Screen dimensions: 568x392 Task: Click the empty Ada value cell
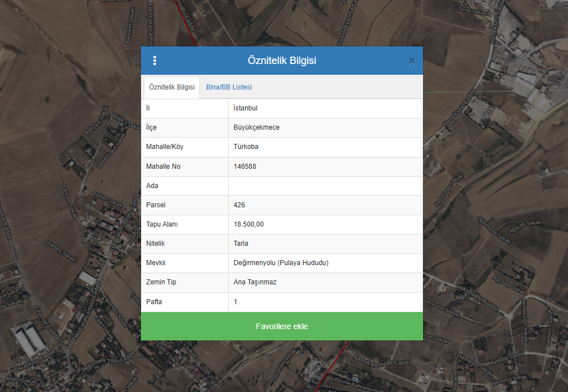coord(325,186)
